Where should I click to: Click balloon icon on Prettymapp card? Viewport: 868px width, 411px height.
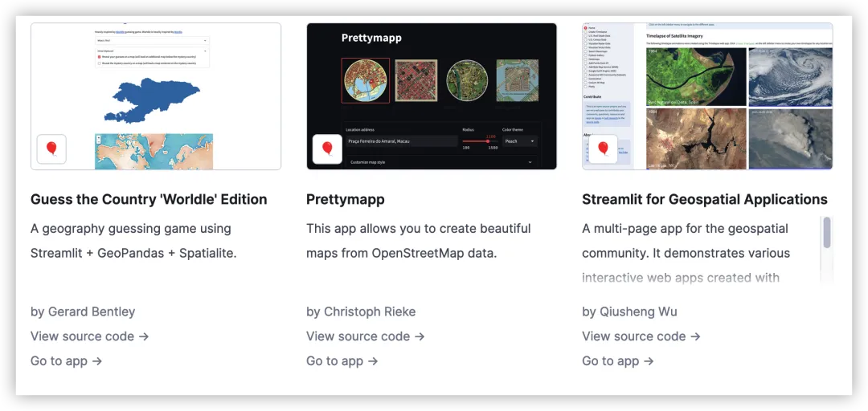(x=327, y=149)
